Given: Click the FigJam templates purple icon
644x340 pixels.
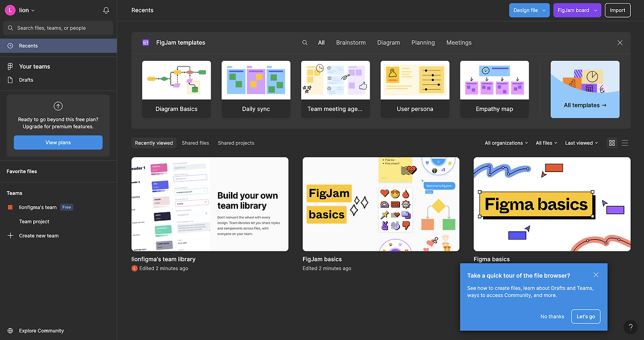Looking at the screenshot, I should pyautogui.click(x=146, y=43).
